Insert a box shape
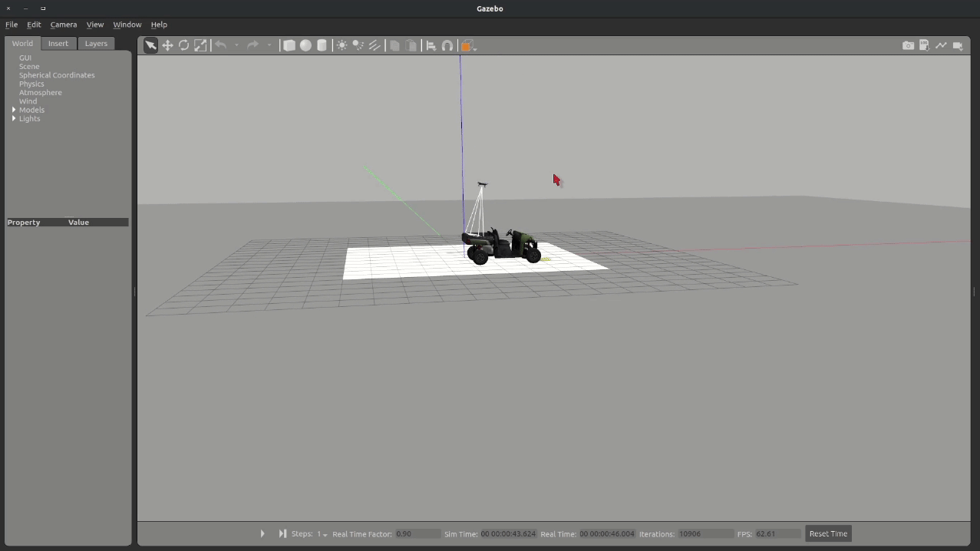 pyautogui.click(x=289, y=45)
